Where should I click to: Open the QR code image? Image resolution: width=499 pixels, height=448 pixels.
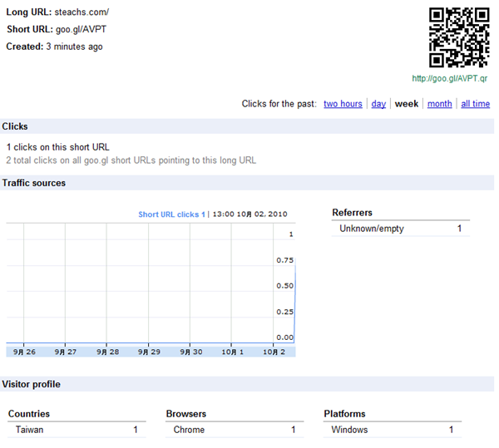tap(458, 37)
